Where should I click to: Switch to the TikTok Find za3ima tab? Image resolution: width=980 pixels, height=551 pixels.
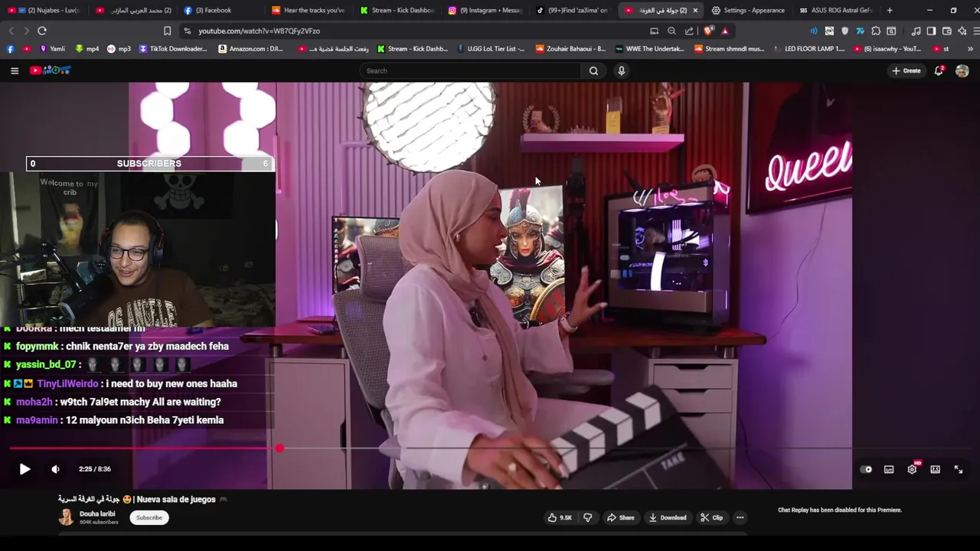pyautogui.click(x=574, y=10)
